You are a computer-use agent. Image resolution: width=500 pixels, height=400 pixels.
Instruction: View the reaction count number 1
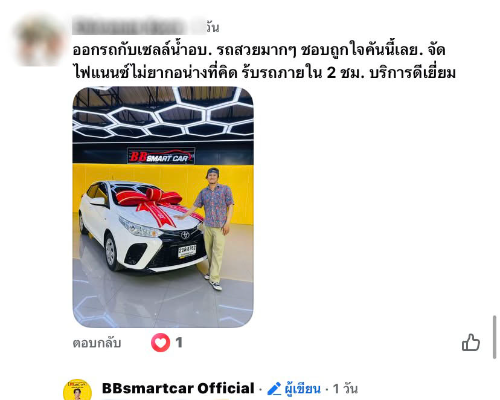[x=179, y=342]
